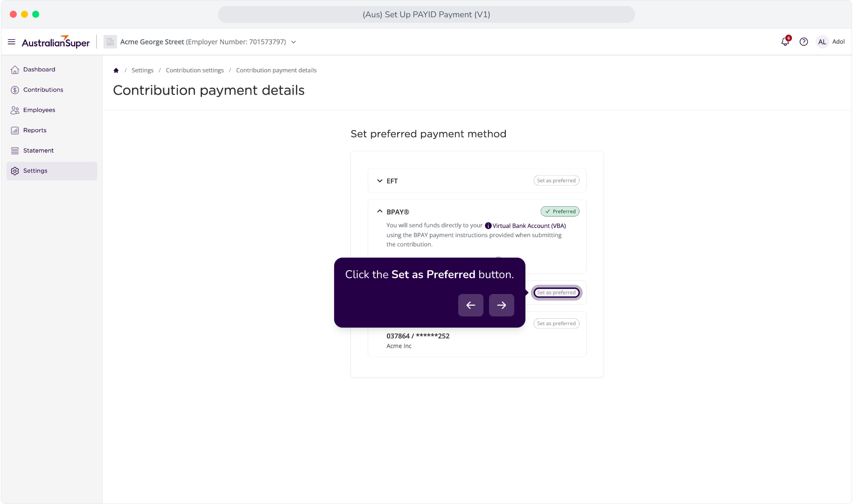Open the help question mark icon

click(804, 42)
